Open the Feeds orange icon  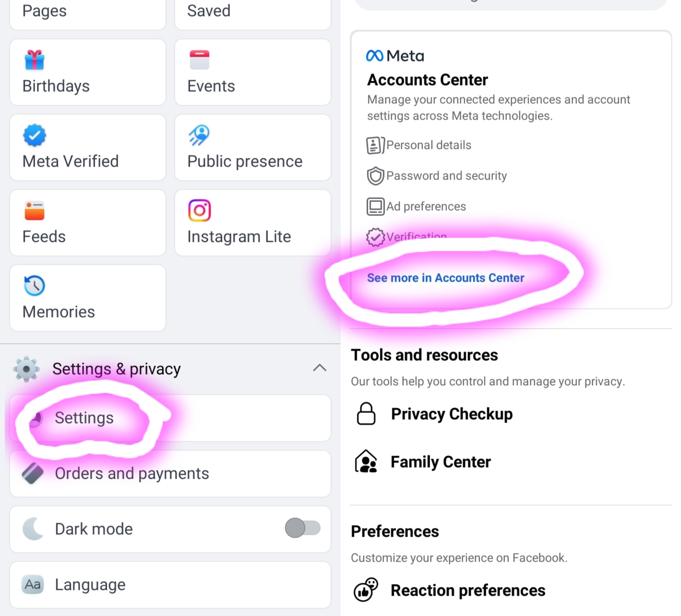pyautogui.click(x=34, y=211)
